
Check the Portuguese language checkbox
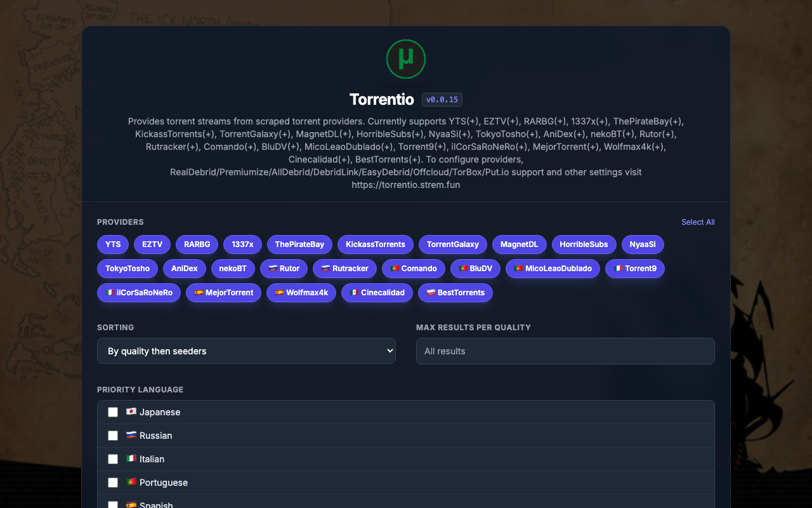click(x=113, y=483)
